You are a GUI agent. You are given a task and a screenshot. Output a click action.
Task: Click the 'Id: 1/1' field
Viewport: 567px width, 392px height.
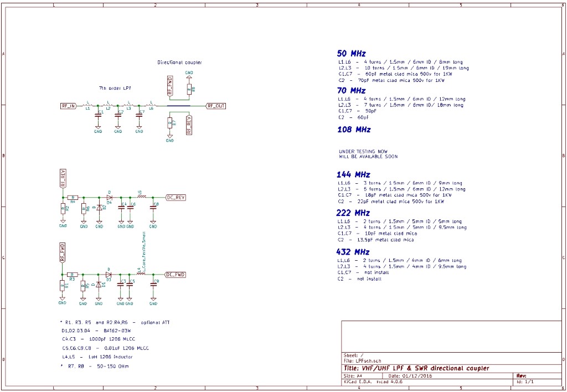tap(525, 382)
